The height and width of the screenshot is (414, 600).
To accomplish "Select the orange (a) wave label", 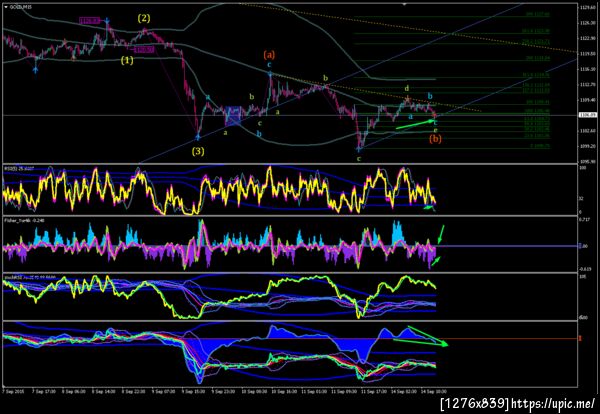I will (x=269, y=55).
